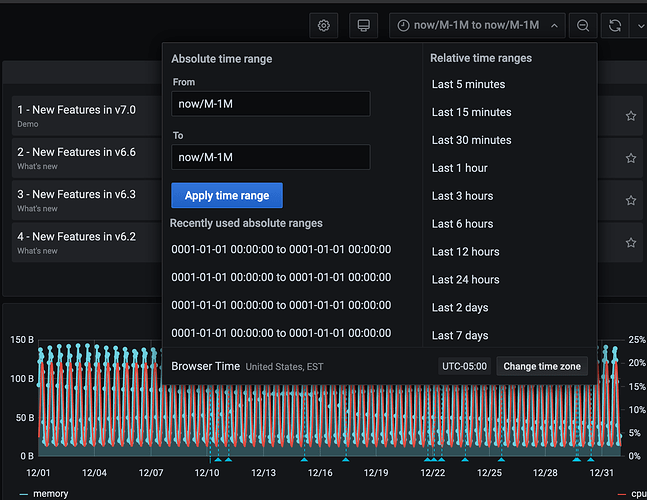Star the New Features in v7.0 dashboard
The height and width of the screenshot is (500, 647).
630,116
